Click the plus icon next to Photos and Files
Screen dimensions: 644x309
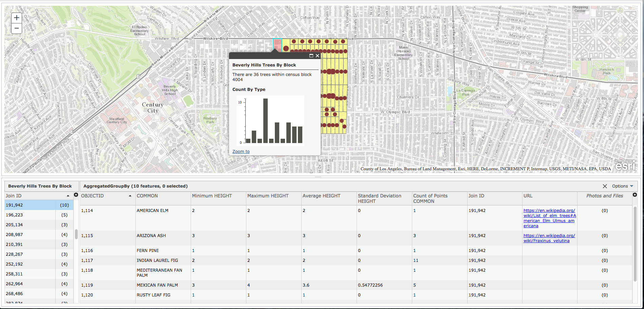pos(634,195)
